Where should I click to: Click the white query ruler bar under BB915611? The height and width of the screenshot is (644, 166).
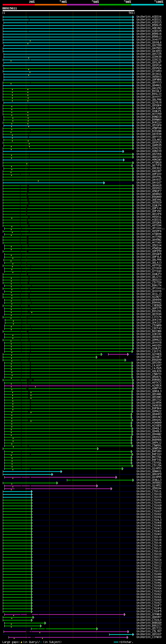click(x=68, y=11)
